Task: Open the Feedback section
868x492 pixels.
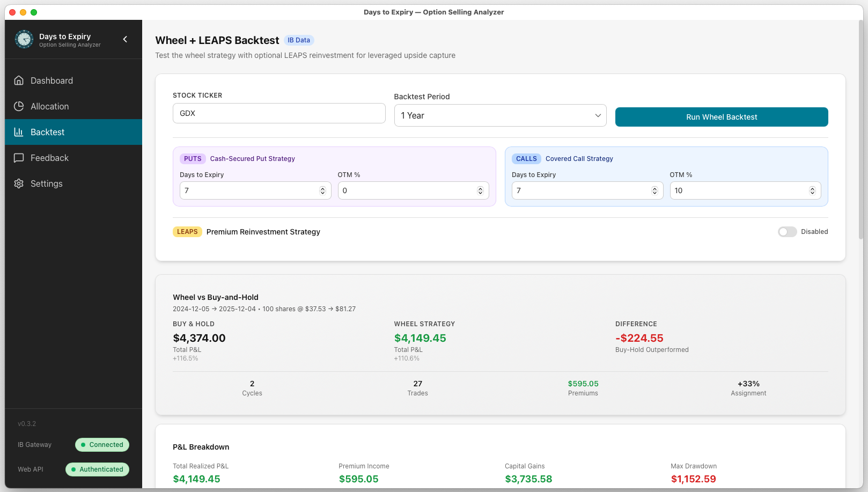Action: click(49, 158)
